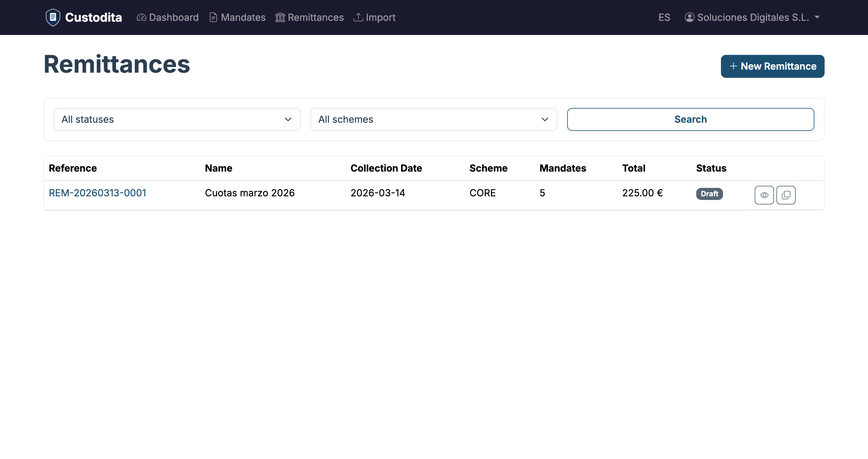View remittance details with eye icon
The height and width of the screenshot is (459, 868).
764,195
